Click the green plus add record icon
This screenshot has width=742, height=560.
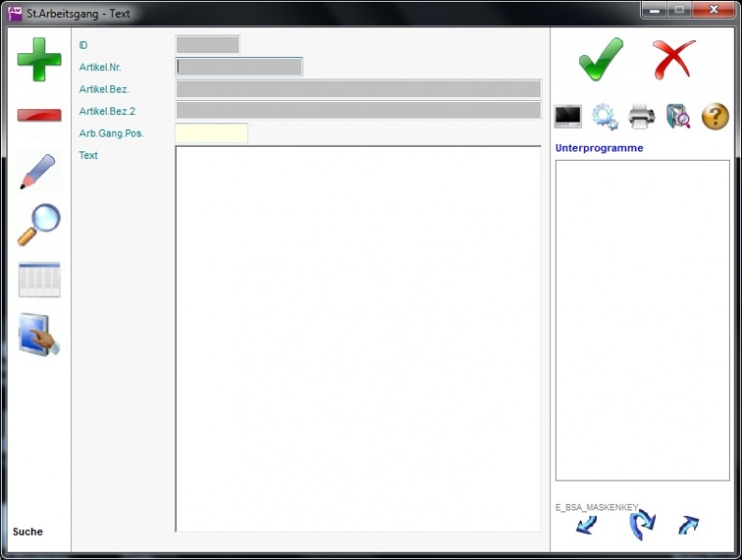point(39,60)
